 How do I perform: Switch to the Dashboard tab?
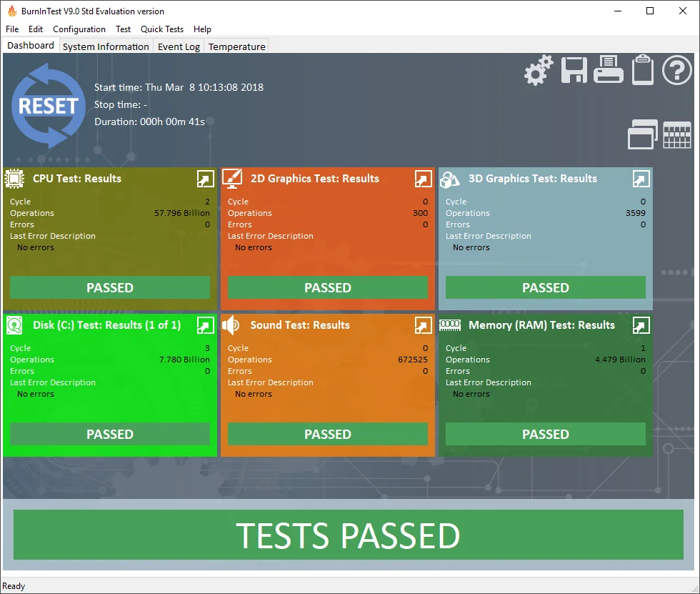31,46
